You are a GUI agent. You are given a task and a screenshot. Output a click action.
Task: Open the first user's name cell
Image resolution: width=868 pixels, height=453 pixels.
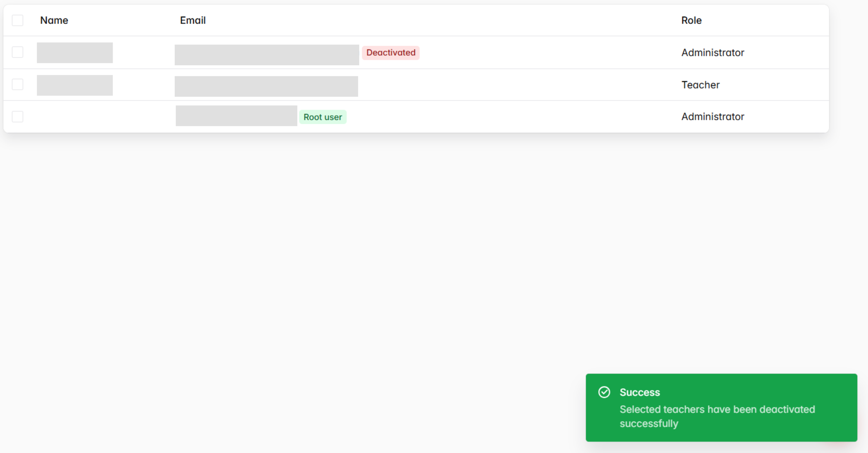tap(74, 53)
